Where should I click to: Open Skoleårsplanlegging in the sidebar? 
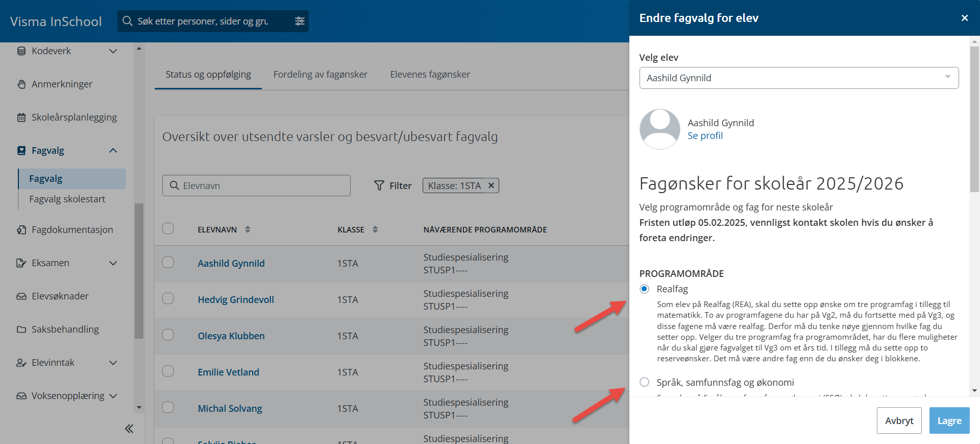[74, 118]
